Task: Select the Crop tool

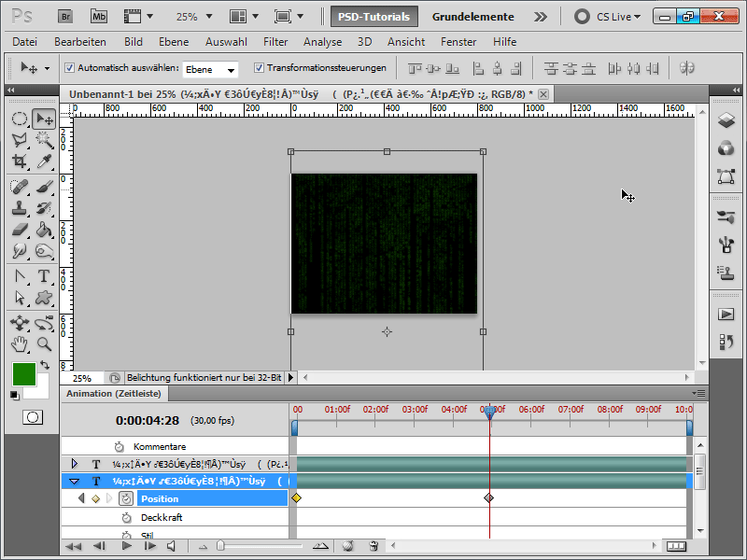Action: point(19,161)
